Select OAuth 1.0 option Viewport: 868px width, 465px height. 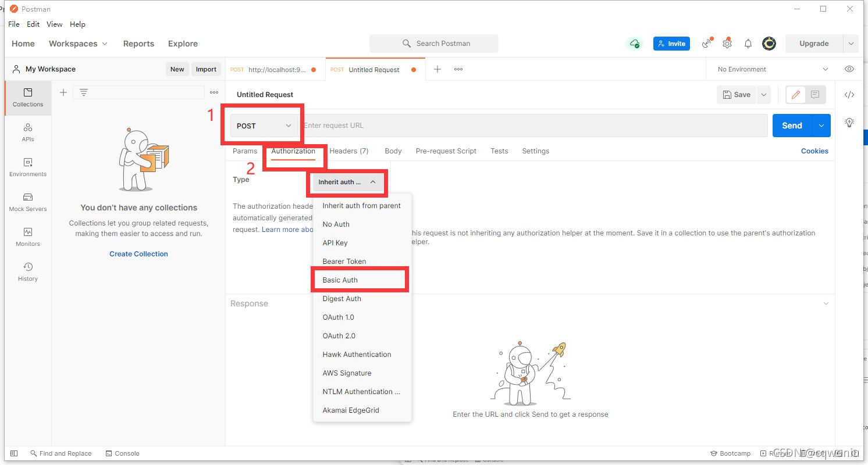pos(362,317)
